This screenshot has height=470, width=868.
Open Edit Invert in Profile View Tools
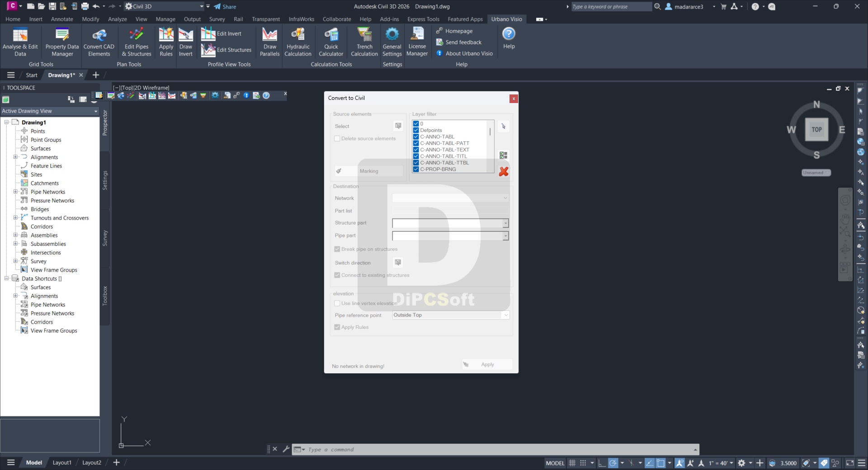tap(222, 33)
